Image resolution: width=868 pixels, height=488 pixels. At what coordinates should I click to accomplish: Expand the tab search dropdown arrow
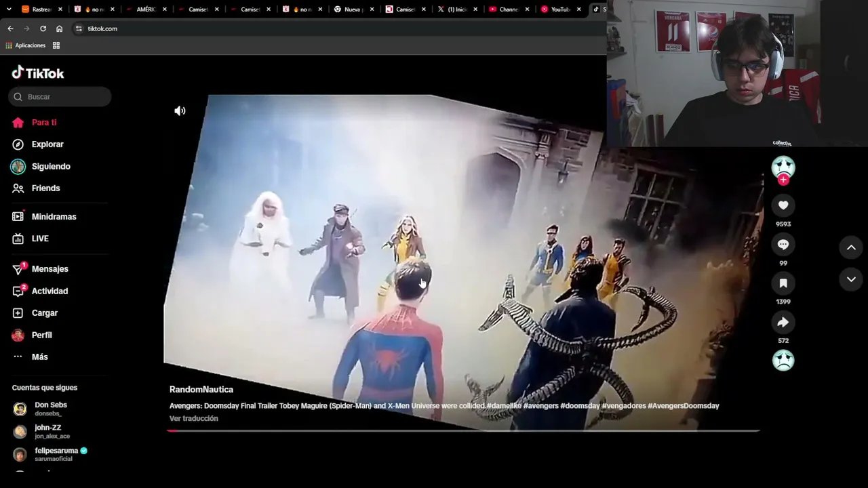9,9
